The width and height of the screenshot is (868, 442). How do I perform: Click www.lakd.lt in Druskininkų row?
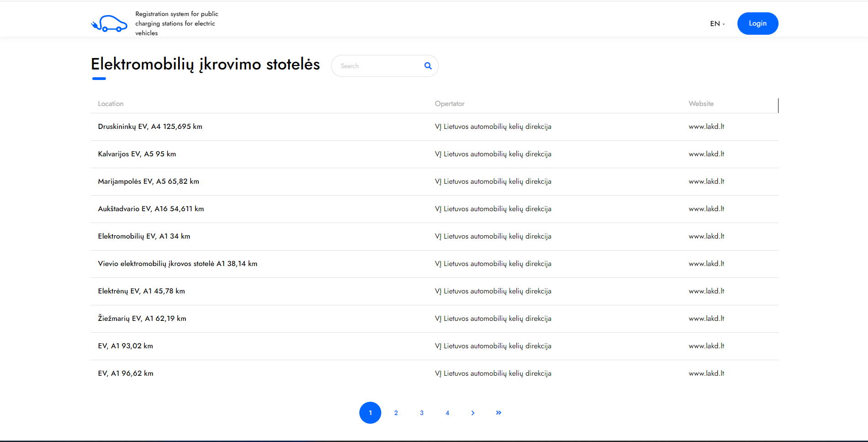[x=706, y=127]
